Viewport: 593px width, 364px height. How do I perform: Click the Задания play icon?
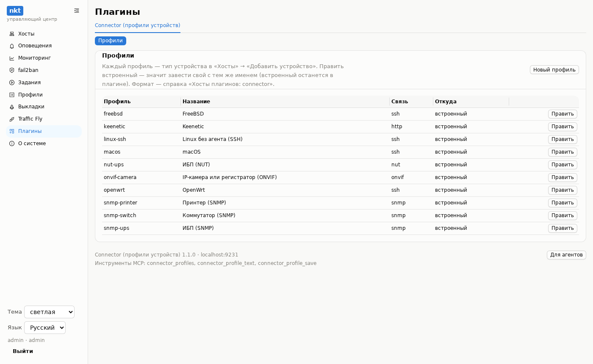(x=12, y=83)
